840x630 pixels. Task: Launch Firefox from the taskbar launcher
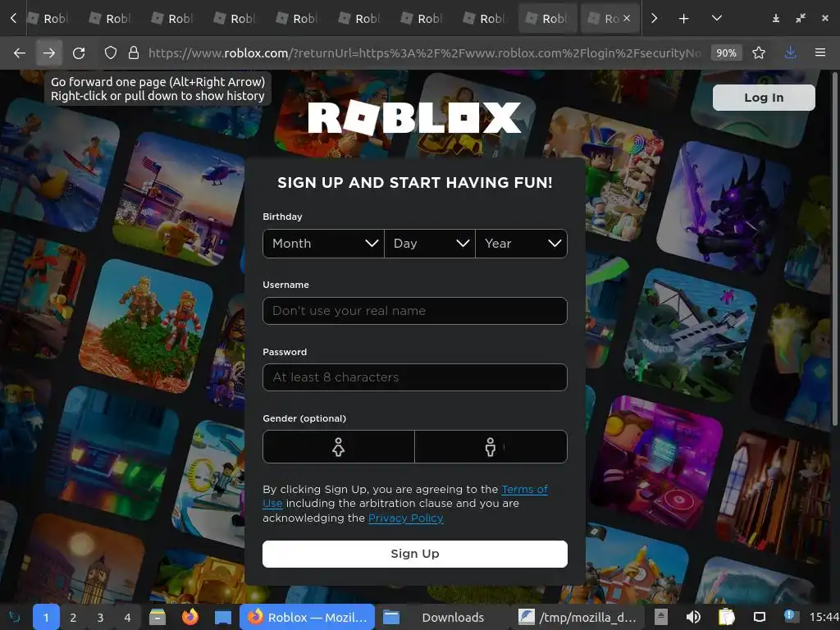click(x=189, y=617)
